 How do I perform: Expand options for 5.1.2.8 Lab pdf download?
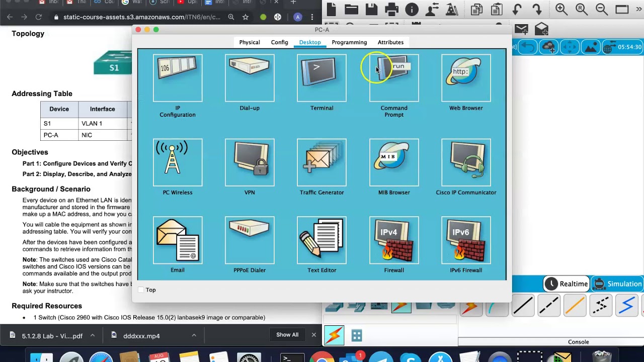93,335
